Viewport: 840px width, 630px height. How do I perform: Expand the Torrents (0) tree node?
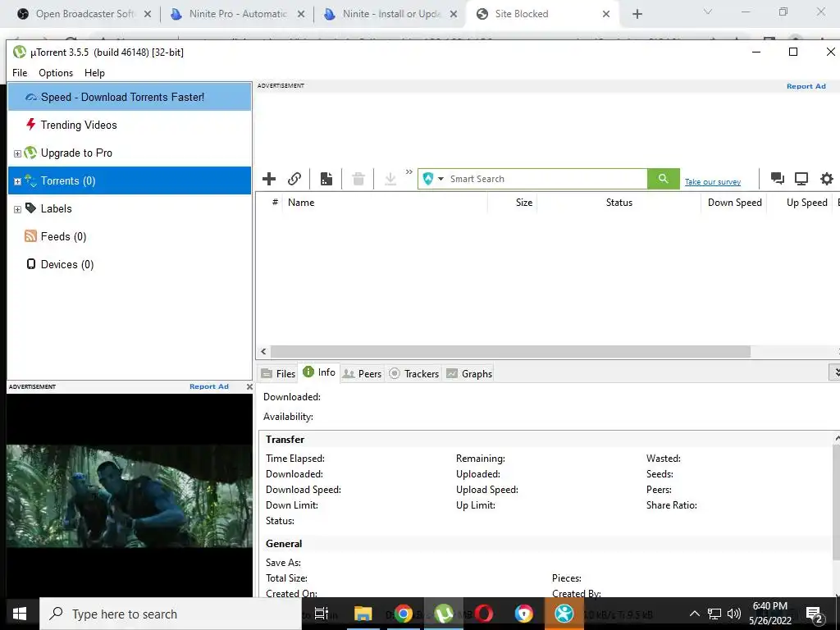pos(17,181)
